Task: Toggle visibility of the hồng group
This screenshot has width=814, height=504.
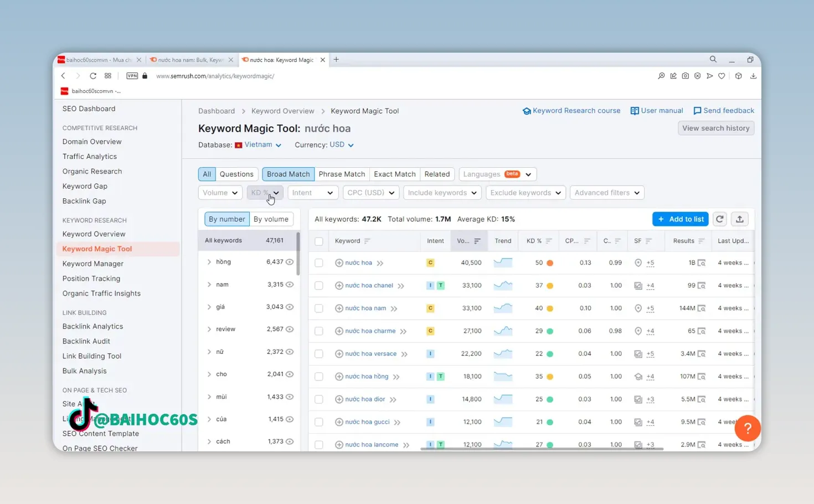Action: [290, 262]
